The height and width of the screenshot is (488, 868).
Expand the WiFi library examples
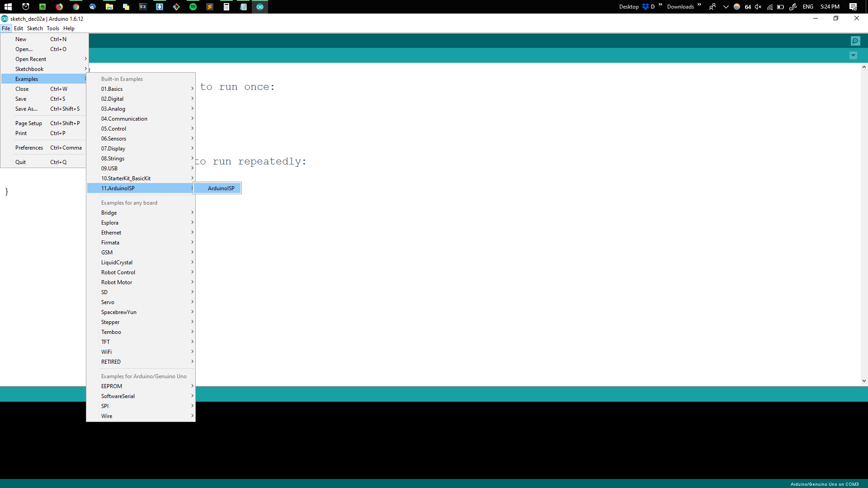[x=141, y=352]
